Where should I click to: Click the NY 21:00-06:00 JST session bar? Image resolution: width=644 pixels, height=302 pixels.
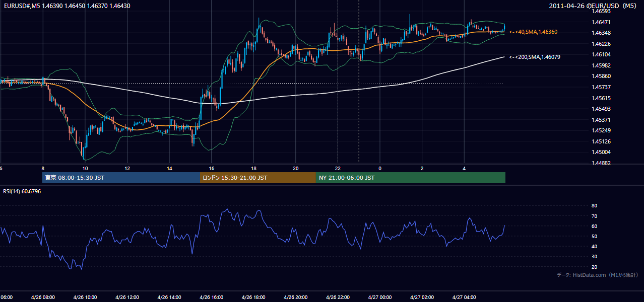coord(411,178)
